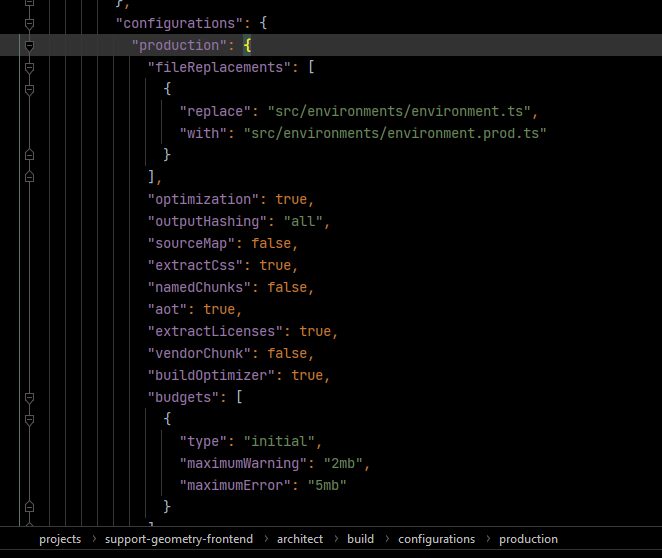The image size is (662, 558).
Task: Click the "fileReplacements" key
Action: (219, 67)
